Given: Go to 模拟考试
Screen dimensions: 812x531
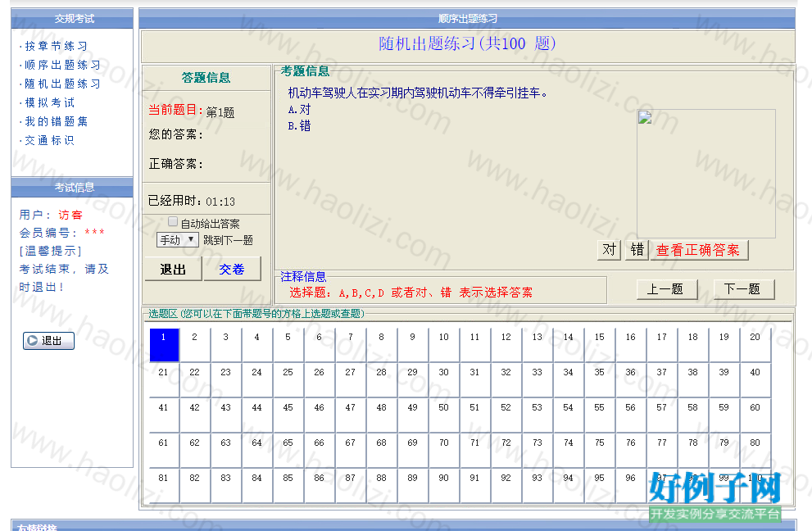Looking at the screenshot, I should tap(50, 102).
